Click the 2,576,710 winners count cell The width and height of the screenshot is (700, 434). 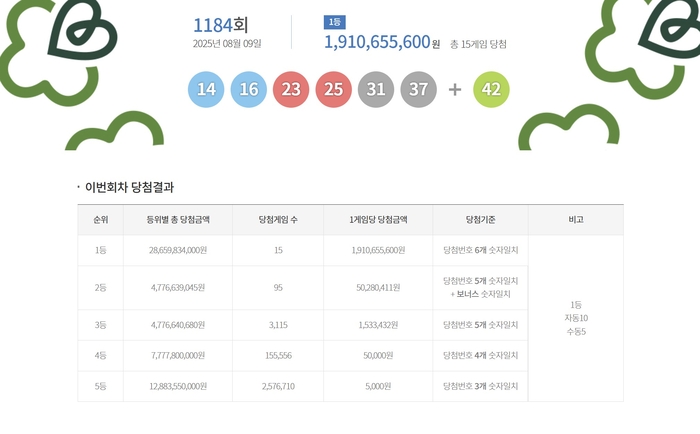[x=277, y=386]
